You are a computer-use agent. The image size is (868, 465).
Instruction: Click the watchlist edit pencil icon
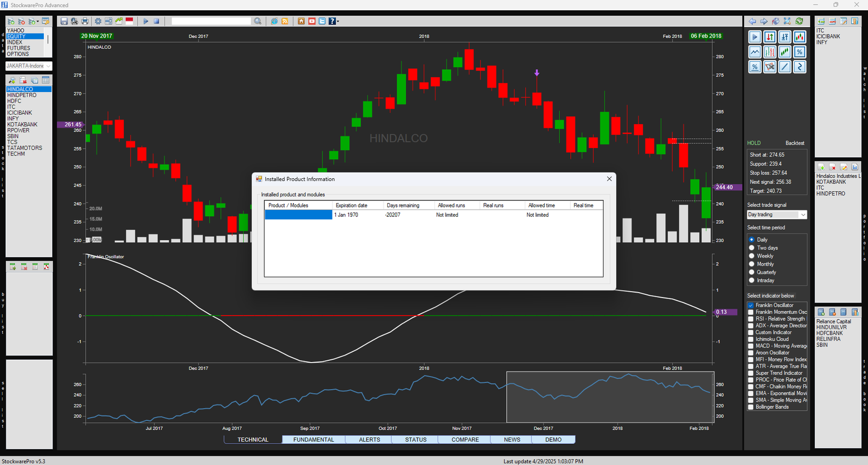point(844,21)
